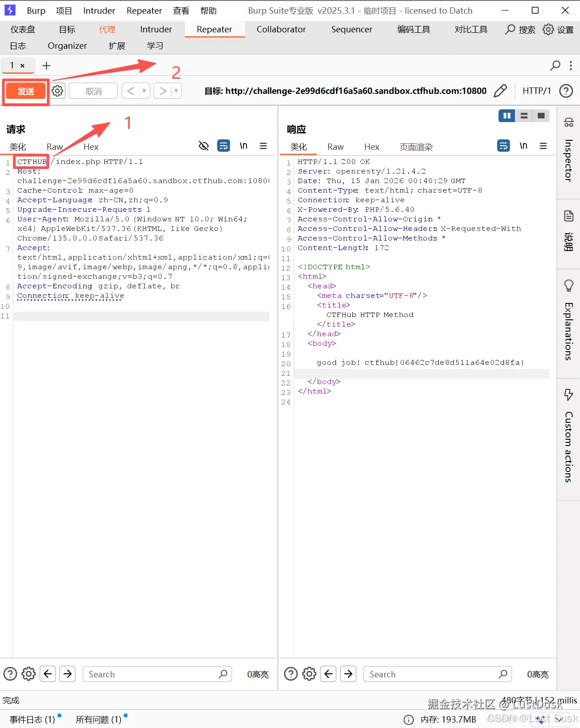Switch to the Collaborator tab

(x=281, y=30)
